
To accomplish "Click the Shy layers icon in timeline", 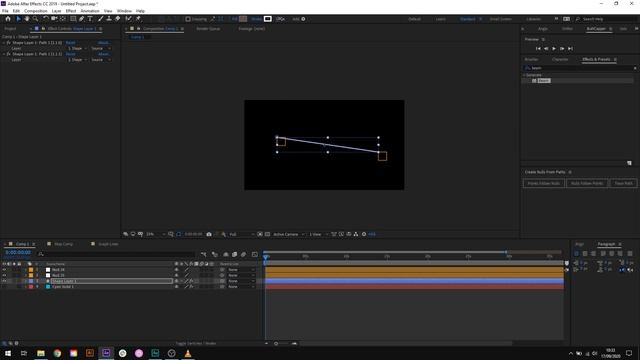I will pos(226,254).
